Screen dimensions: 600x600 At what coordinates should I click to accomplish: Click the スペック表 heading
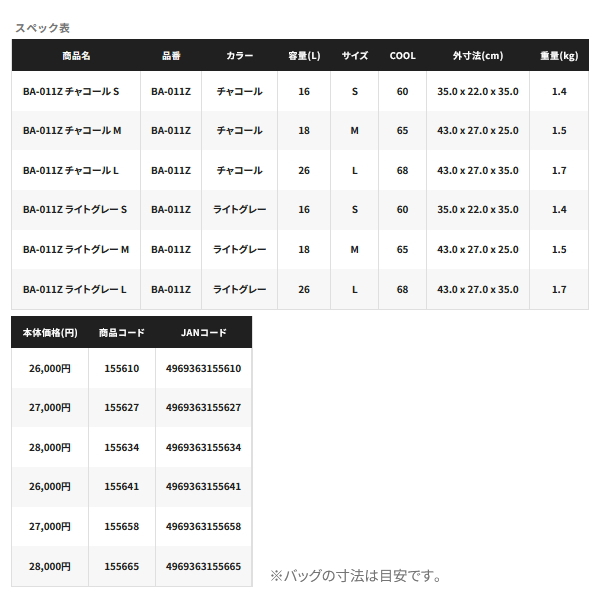tap(42, 28)
